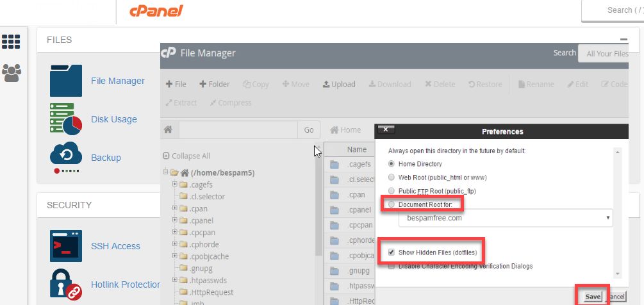Collapse the FILES section with minus

(x=624, y=40)
